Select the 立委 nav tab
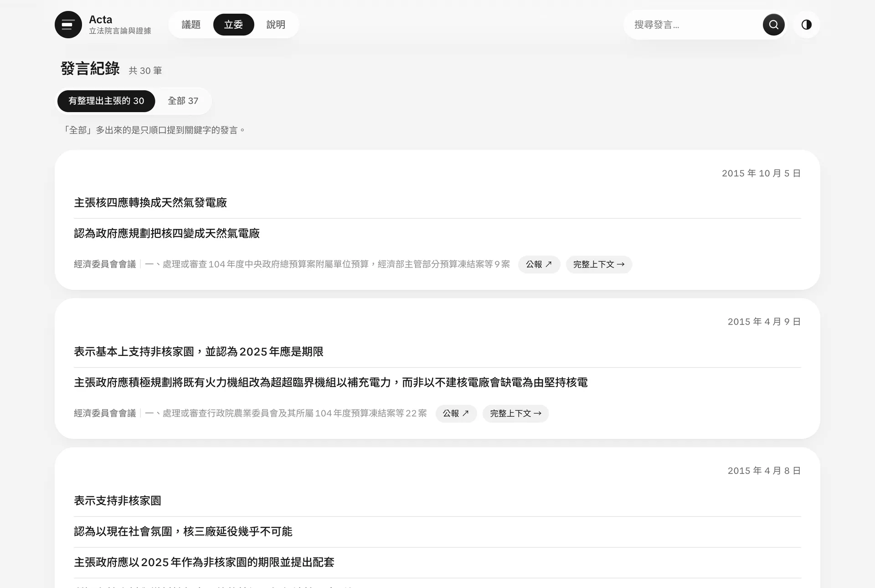 click(x=233, y=25)
